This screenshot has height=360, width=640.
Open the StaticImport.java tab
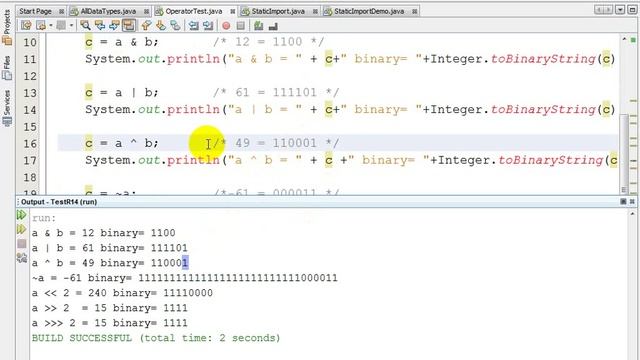(x=278, y=11)
